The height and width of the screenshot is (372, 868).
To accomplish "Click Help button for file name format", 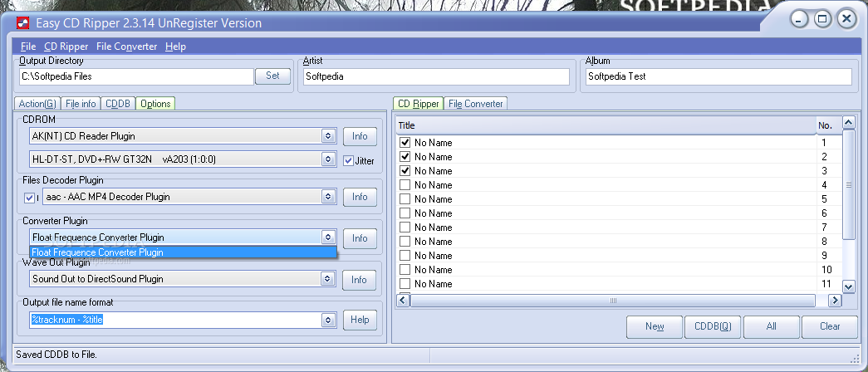I will point(360,320).
